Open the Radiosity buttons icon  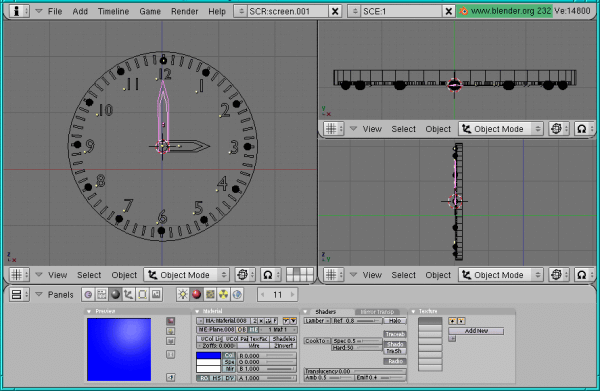tap(223, 294)
